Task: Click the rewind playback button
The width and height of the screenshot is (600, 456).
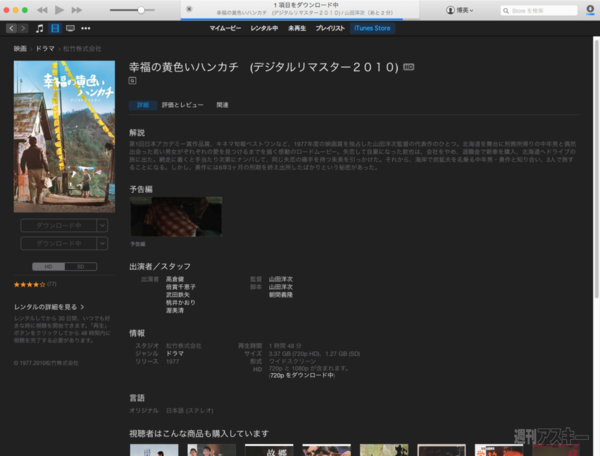Action: [x=42, y=10]
